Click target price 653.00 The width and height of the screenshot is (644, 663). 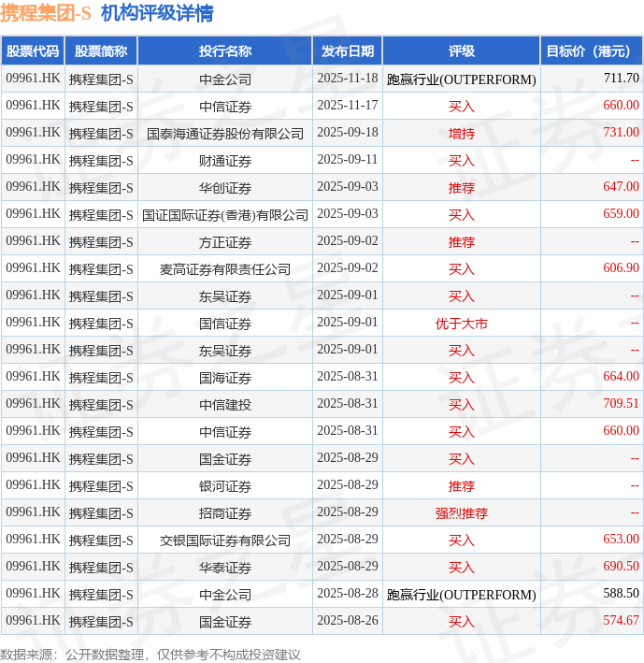622,539
